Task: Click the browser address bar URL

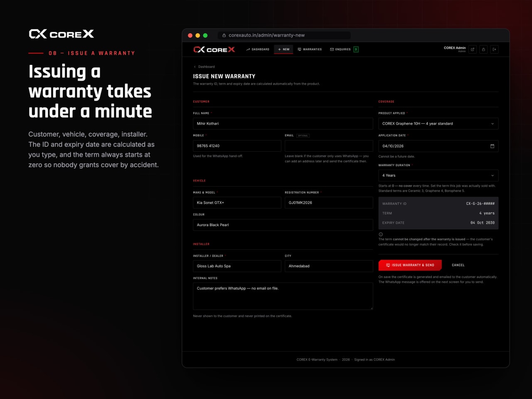Action: tap(266, 35)
